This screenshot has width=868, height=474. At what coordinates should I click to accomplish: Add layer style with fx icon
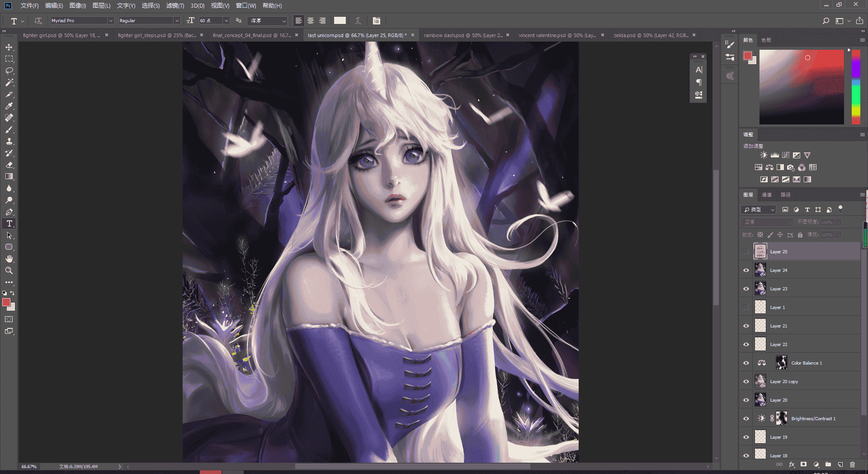tap(792, 465)
